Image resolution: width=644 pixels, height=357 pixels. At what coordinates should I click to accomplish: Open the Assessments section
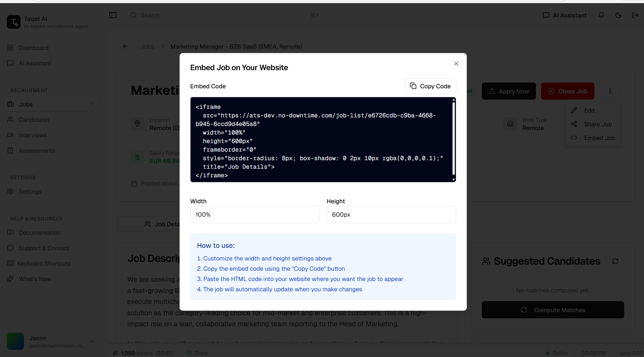(37, 150)
